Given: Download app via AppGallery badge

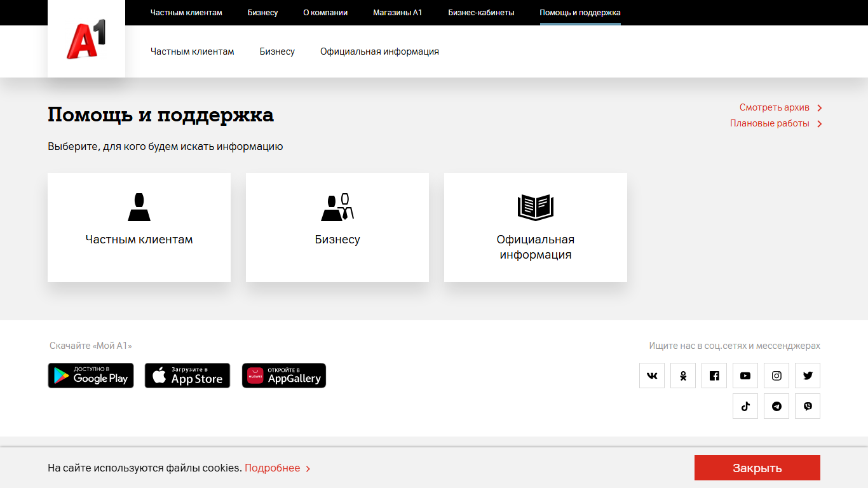Looking at the screenshot, I should click(x=284, y=376).
